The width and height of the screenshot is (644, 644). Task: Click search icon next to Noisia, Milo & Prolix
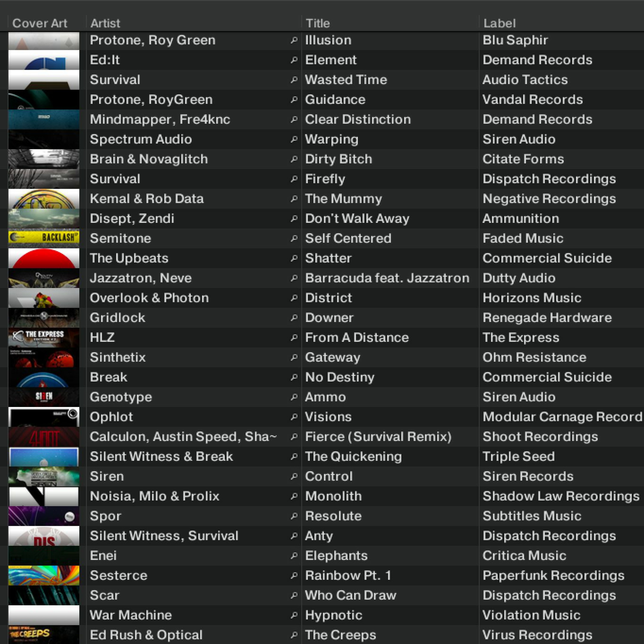294,496
